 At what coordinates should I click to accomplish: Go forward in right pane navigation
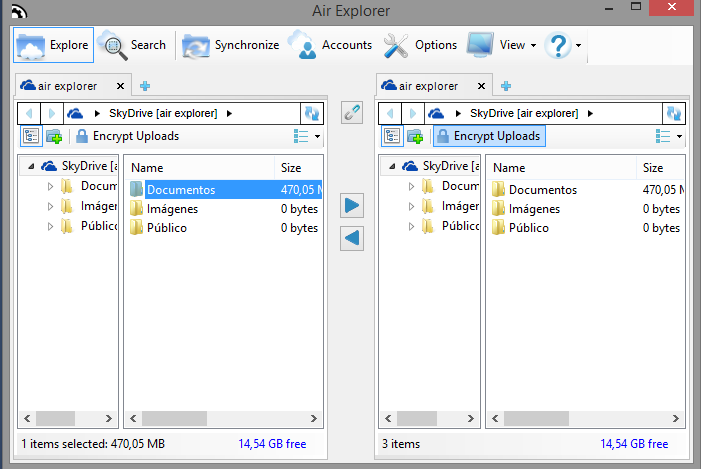coord(413,114)
